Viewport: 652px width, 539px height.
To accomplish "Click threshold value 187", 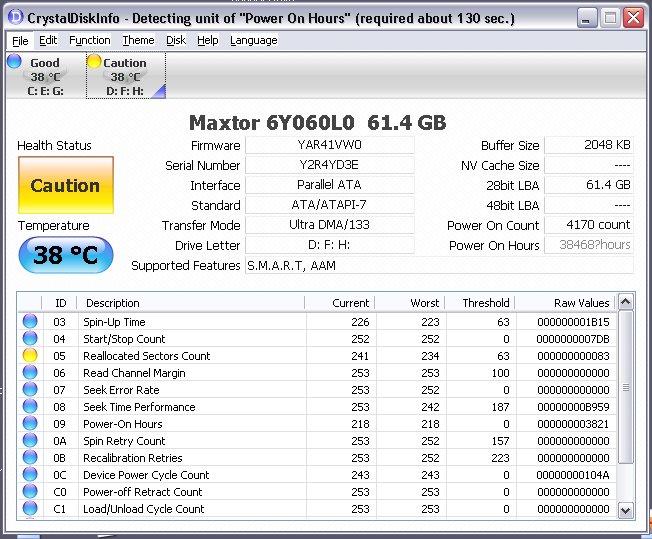I will coord(500,407).
